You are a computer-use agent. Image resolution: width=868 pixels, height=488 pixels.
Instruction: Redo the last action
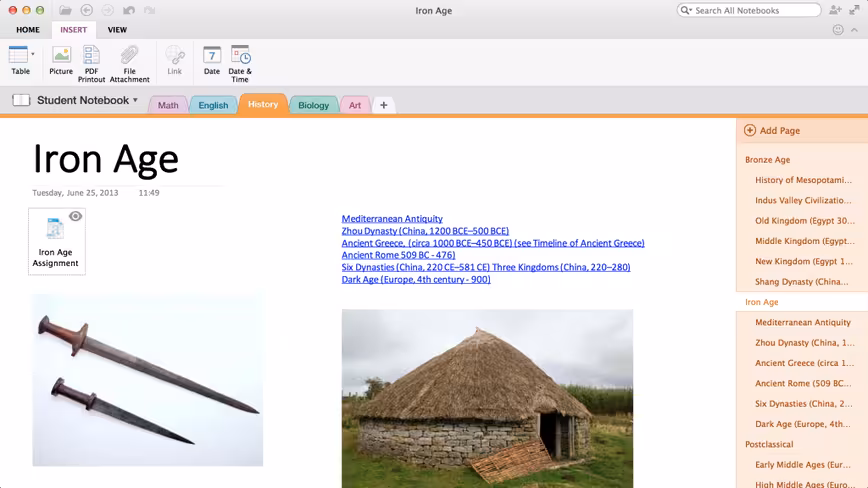coord(149,10)
